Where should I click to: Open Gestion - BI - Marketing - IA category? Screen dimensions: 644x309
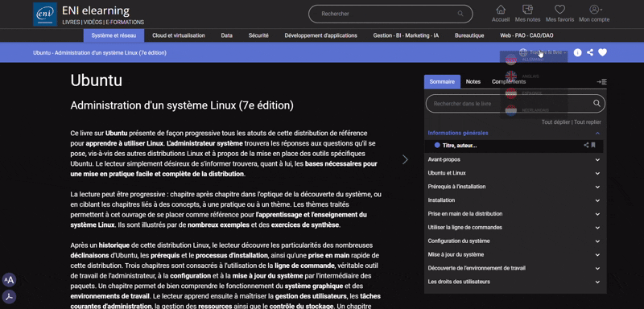pyautogui.click(x=406, y=35)
